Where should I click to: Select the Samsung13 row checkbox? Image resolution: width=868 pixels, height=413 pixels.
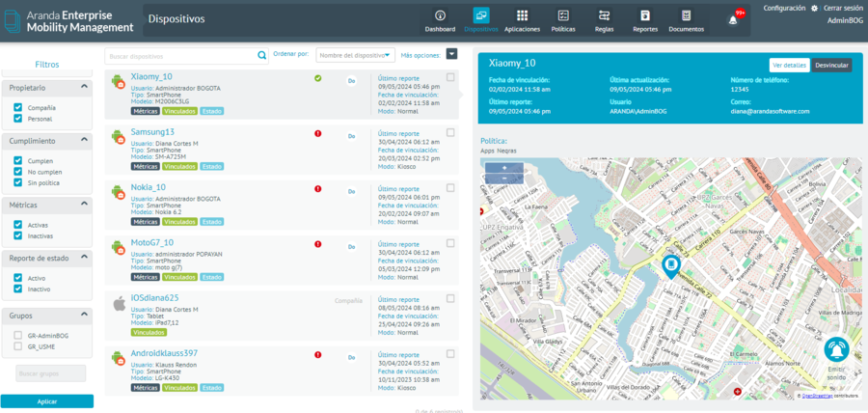pos(450,132)
